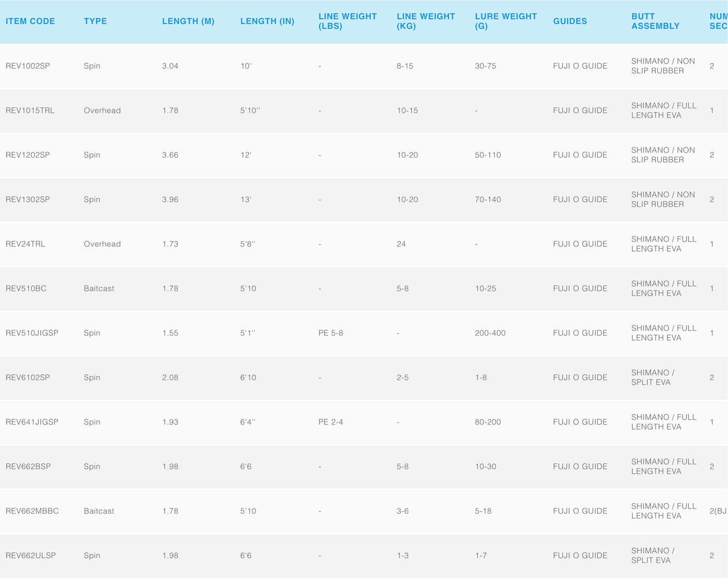Select the LINE WEIGHT (LBS) header
The image size is (728, 578).
coord(347,21)
